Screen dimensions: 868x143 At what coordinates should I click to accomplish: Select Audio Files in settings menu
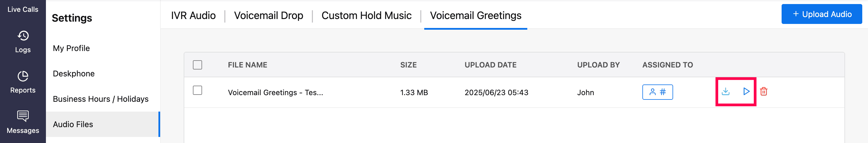pyautogui.click(x=73, y=125)
